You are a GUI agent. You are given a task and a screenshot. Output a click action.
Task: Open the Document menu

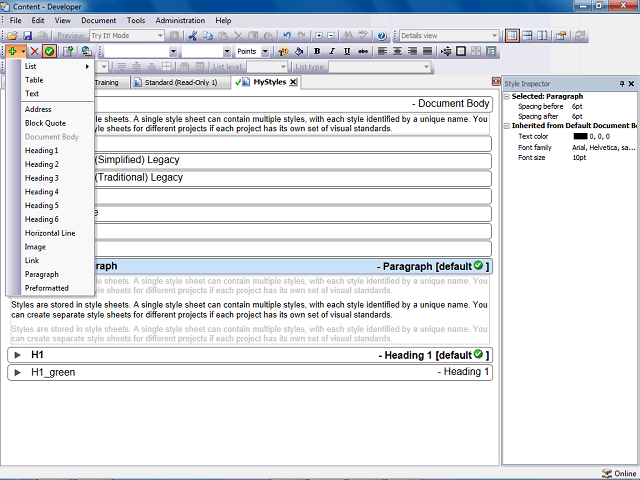[98, 20]
